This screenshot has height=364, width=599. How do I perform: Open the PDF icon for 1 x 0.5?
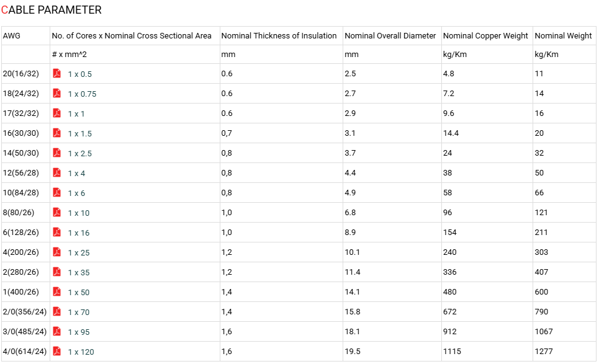(57, 73)
